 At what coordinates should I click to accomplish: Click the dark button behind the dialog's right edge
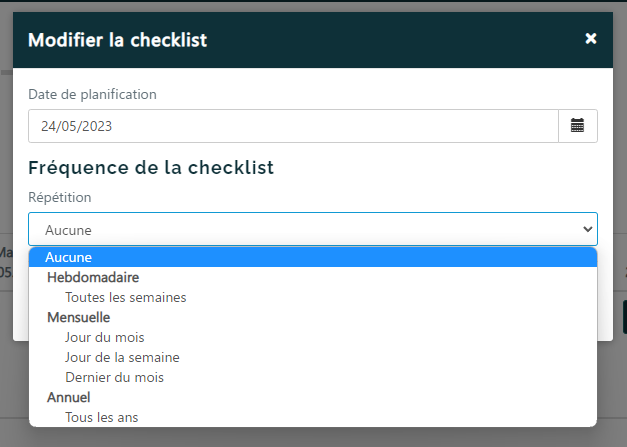tap(624, 316)
